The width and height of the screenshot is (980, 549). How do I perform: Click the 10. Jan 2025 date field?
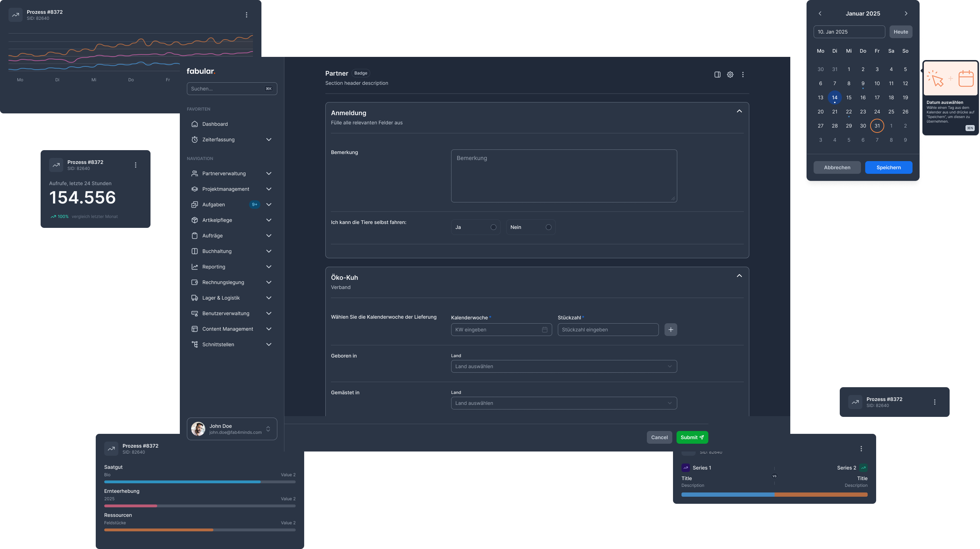849,32
